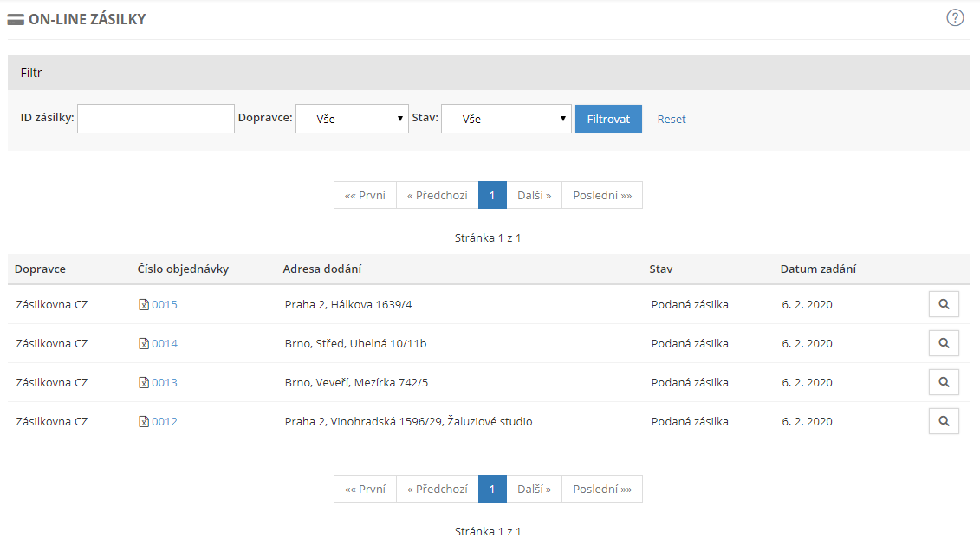The image size is (980, 558).
Task: Click magnifier icon in order 0013 row
Action: click(944, 382)
